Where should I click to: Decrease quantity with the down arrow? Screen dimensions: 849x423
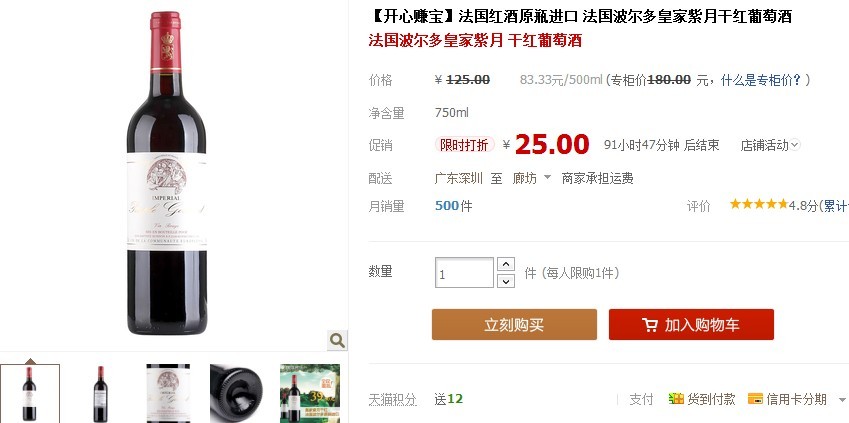pos(506,281)
